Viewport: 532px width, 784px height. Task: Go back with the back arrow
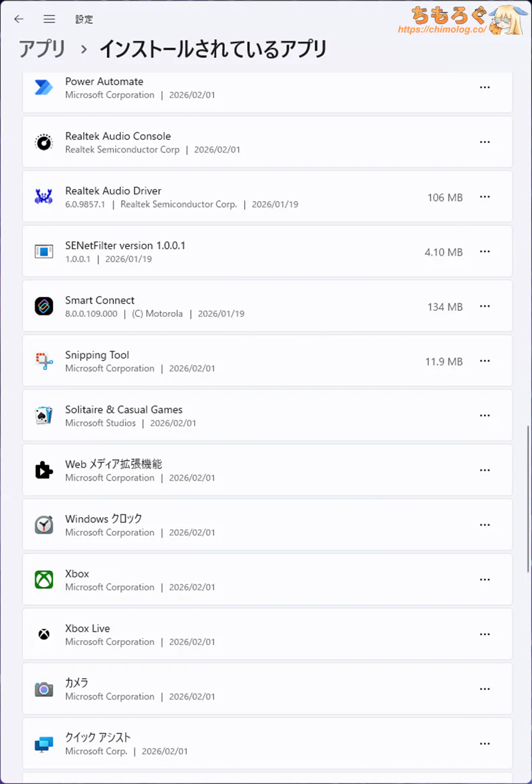(19, 19)
